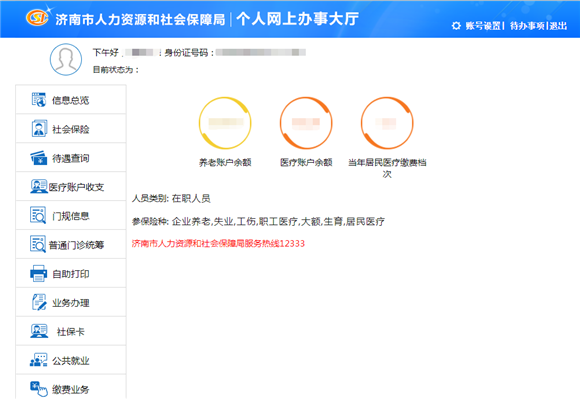This screenshot has width=580, height=399.
Task: Click the 门规信息 search document icon
Action: pyautogui.click(x=38, y=215)
